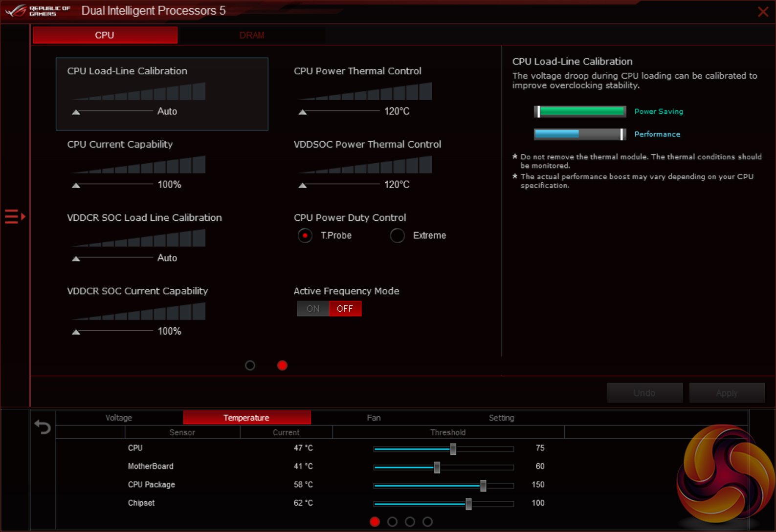This screenshot has width=776, height=532.
Task: Open the Setting monitor tab
Action: click(x=502, y=418)
